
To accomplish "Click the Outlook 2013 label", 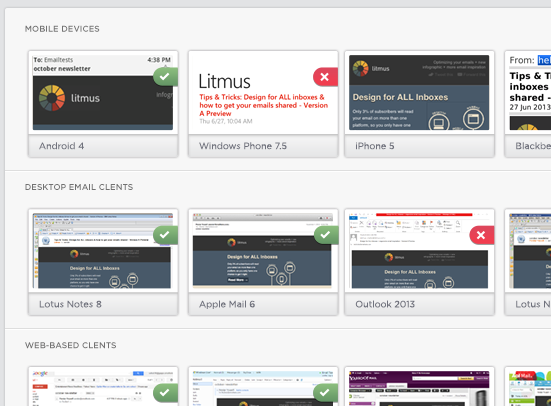I will (x=385, y=304).
